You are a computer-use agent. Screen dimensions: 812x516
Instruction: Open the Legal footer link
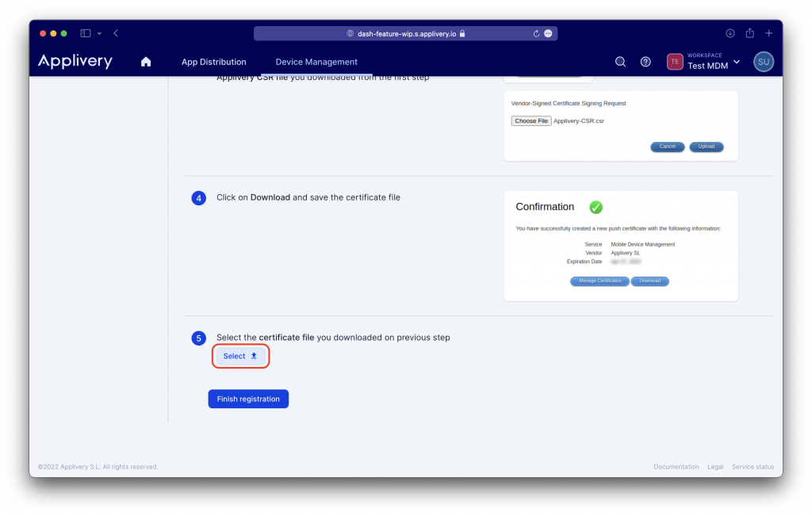click(x=715, y=467)
